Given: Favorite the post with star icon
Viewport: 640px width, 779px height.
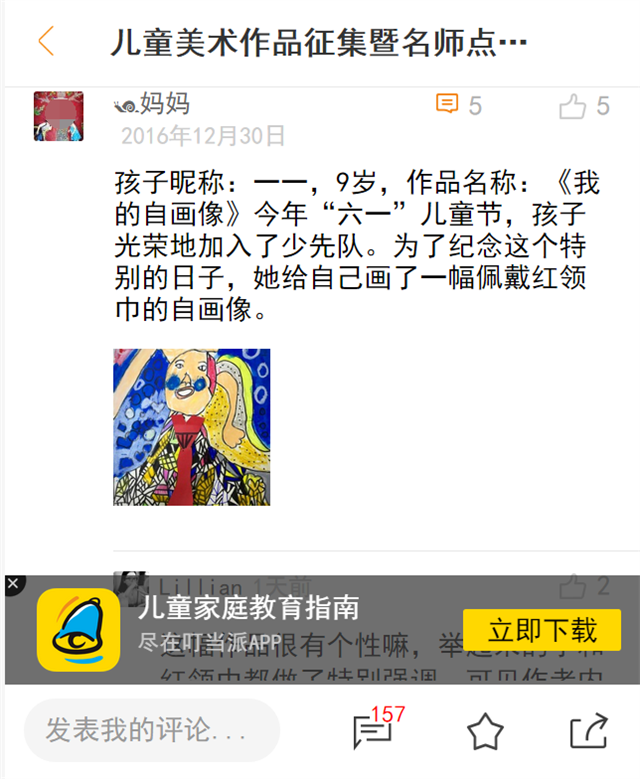Looking at the screenshot, I should (485, 731).
